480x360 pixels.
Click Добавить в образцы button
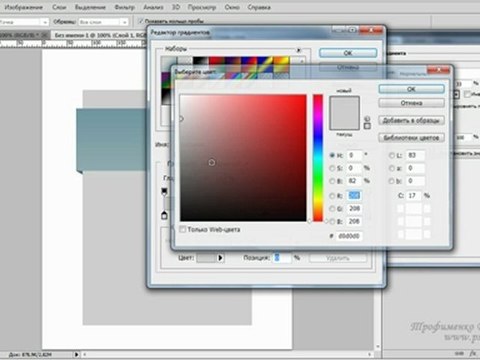click(x=411, y=120)
